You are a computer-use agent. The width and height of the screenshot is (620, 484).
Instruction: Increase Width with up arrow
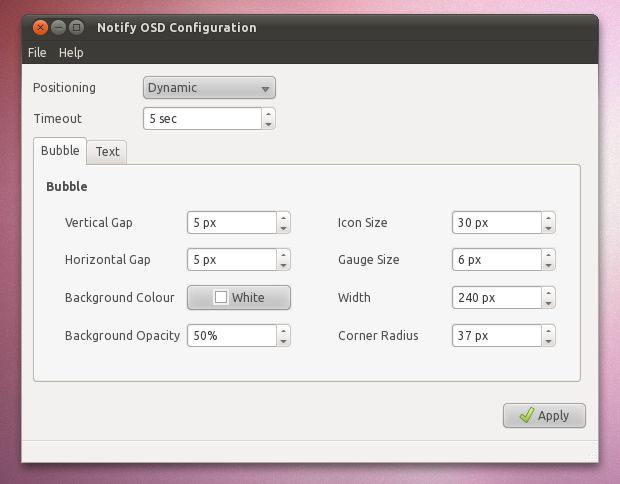coord(548,293)
